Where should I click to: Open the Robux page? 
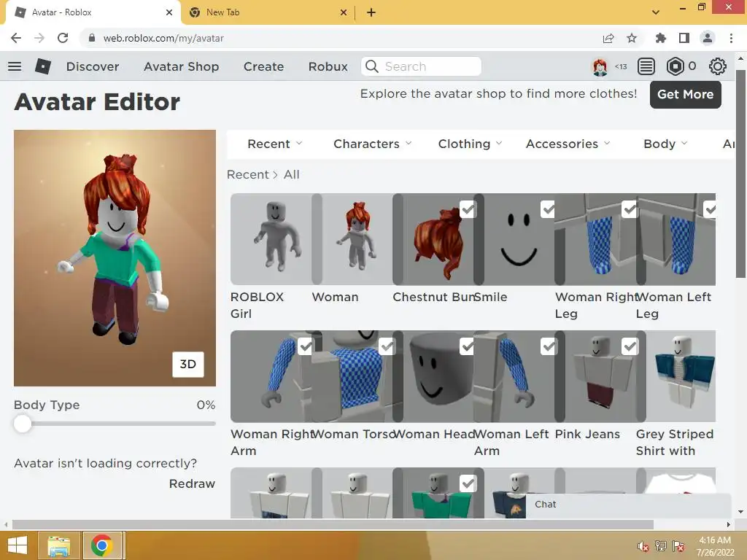(x=328, y=66)
